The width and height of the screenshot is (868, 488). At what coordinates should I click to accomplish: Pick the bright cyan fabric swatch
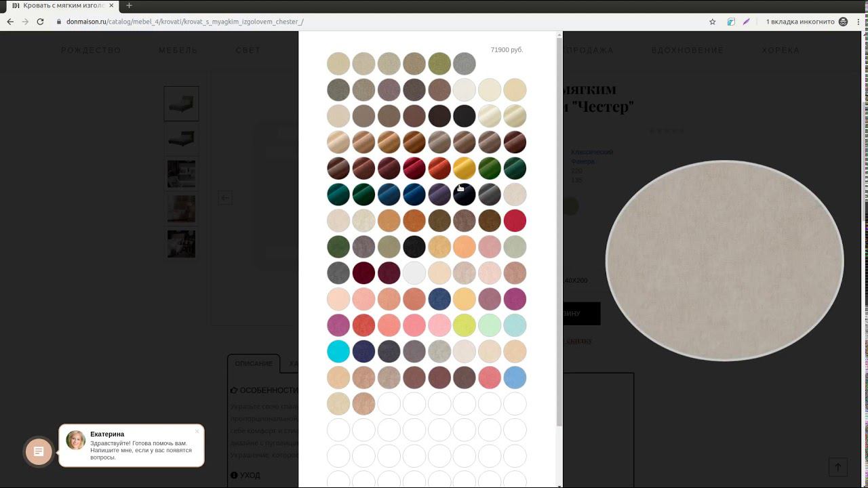point(338,351)
